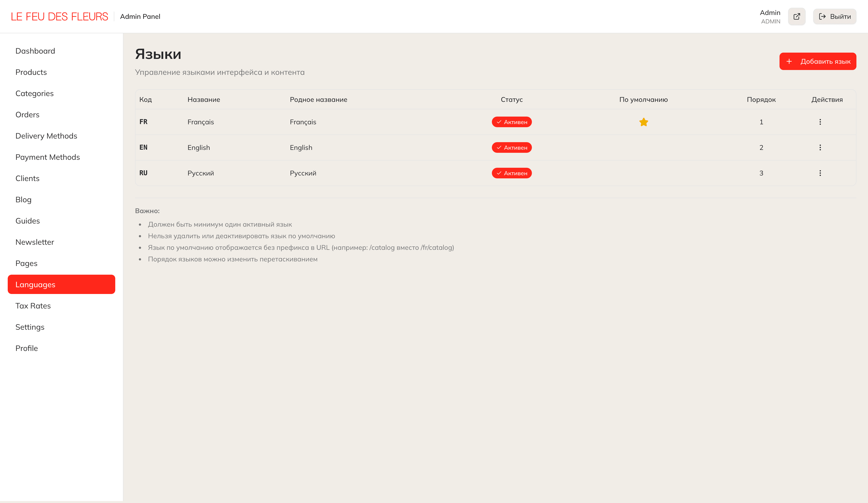Toggle Активен status badge for Français
868x503 pixels.
tap(511, 122)
